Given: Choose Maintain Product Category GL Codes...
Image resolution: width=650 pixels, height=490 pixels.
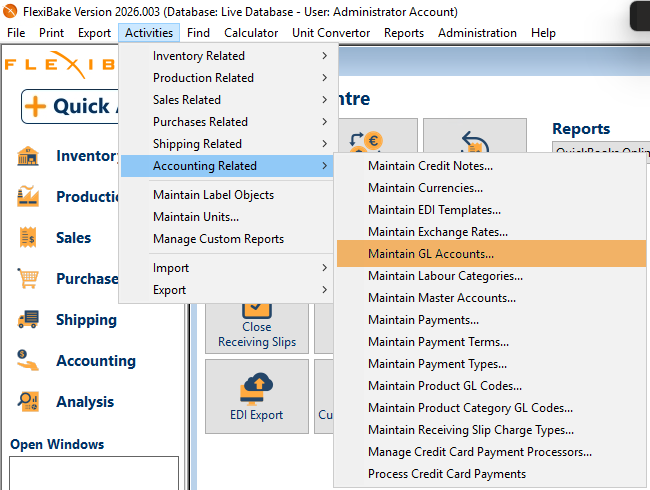Looking at the screenshot, I should click(491, 408).
